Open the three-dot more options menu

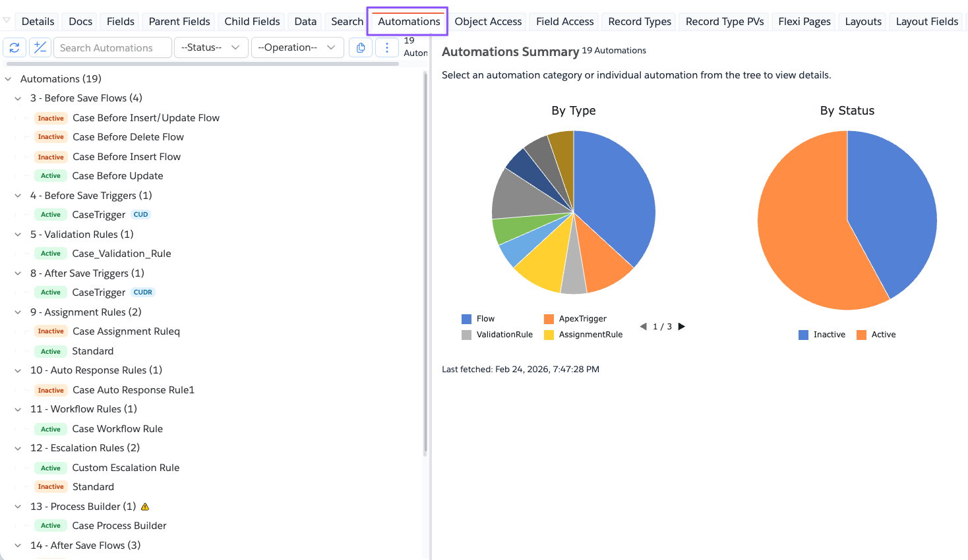tap(387, 47)
